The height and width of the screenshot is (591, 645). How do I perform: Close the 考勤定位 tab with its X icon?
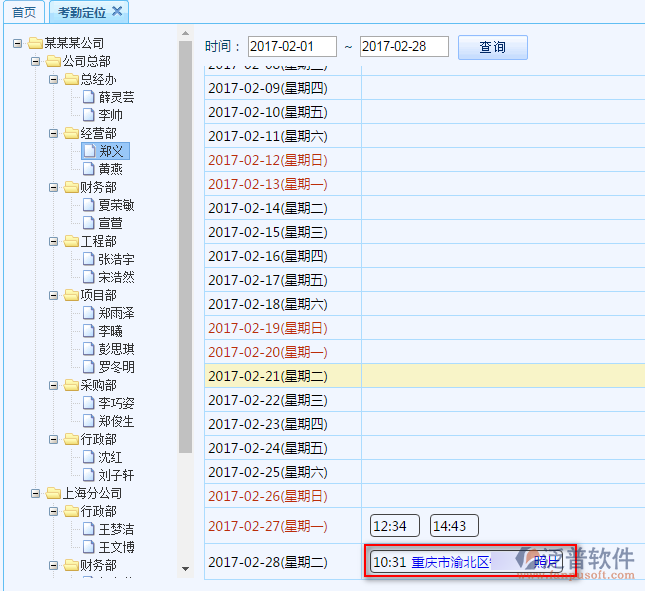click(117, 12)
